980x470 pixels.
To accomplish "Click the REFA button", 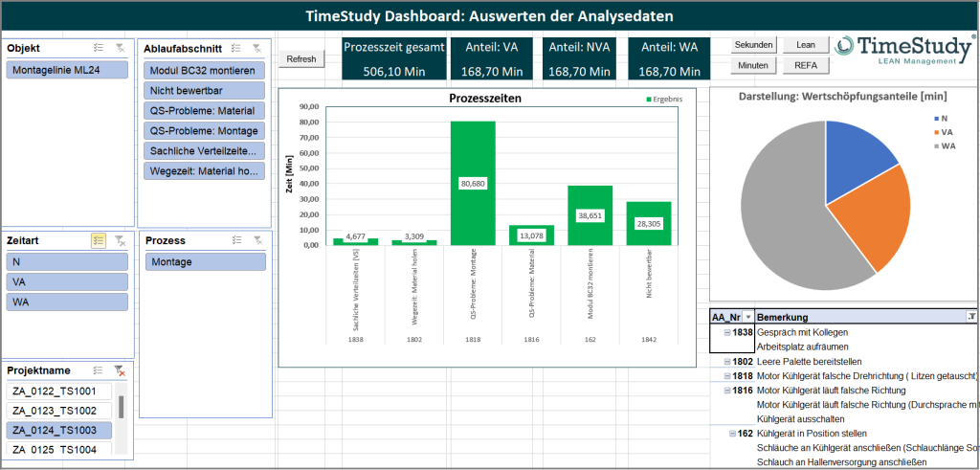I will point(806,64).
